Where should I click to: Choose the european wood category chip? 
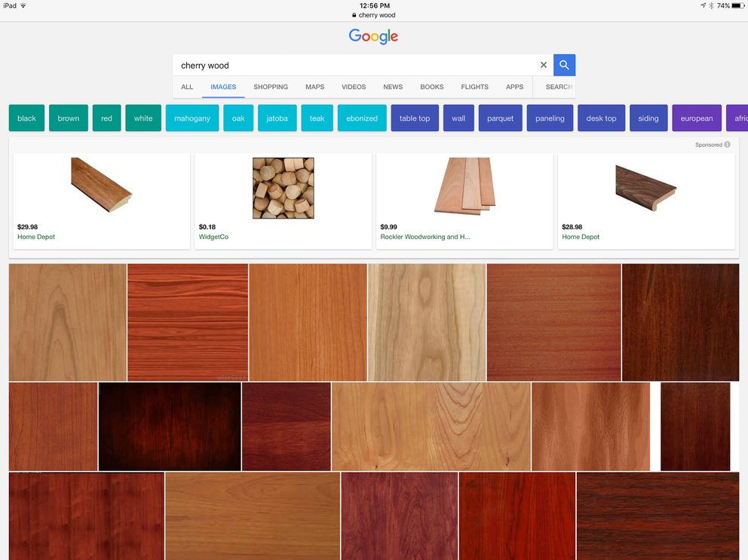coord(697,118)
